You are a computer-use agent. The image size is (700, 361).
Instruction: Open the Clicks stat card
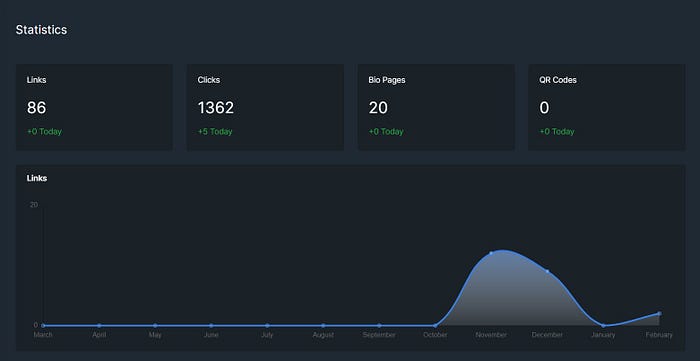coord(265,107)
